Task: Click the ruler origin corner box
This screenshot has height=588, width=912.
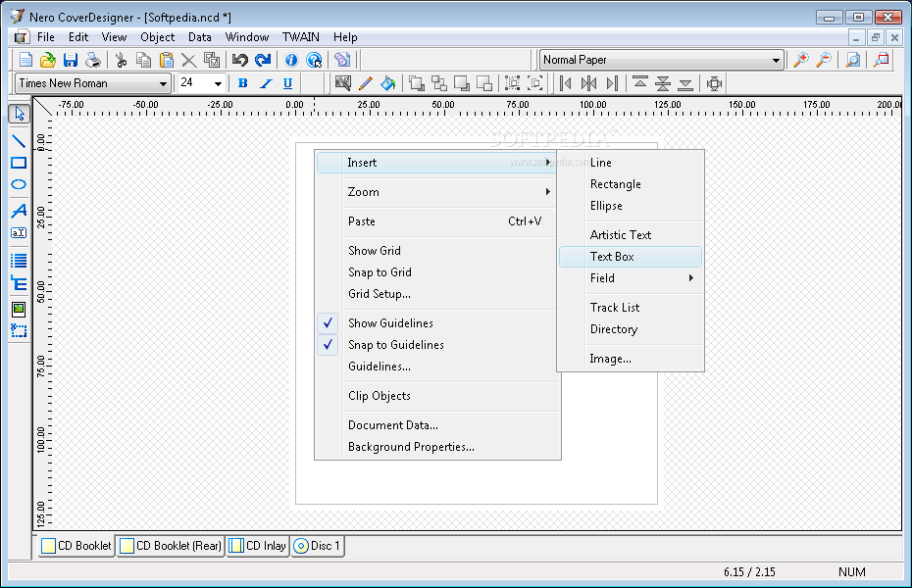Action: click(42, 107)
